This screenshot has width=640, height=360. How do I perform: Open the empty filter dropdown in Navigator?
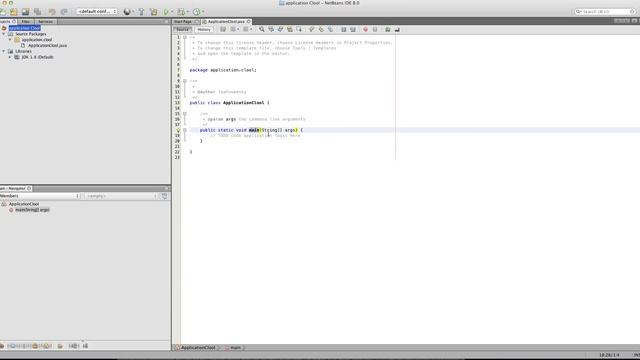120,196
